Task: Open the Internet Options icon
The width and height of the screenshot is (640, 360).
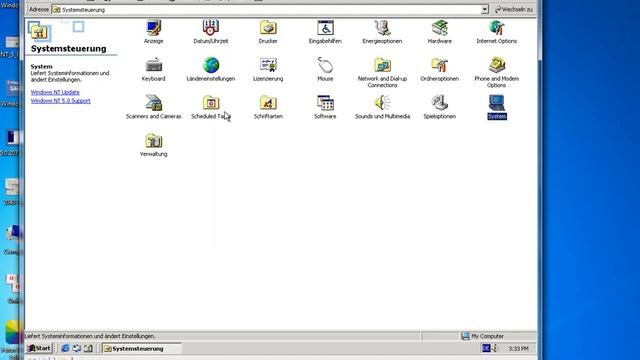Action: pos(496,31)
